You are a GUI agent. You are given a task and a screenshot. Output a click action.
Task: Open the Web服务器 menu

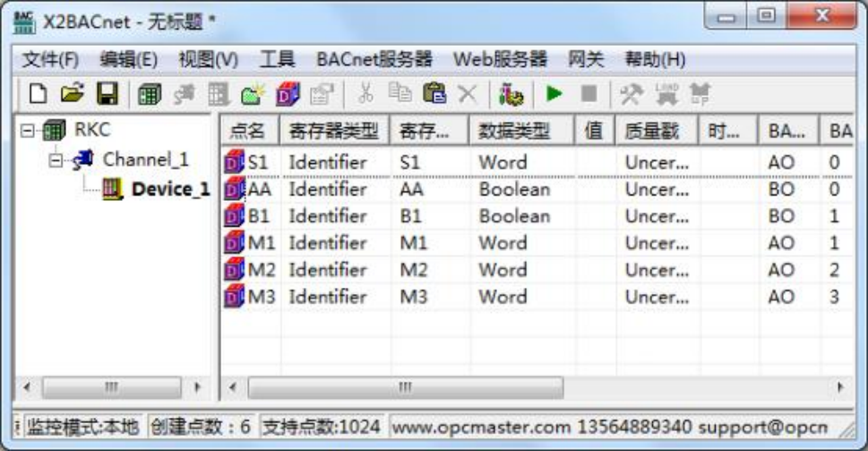(x=501, y=59)
